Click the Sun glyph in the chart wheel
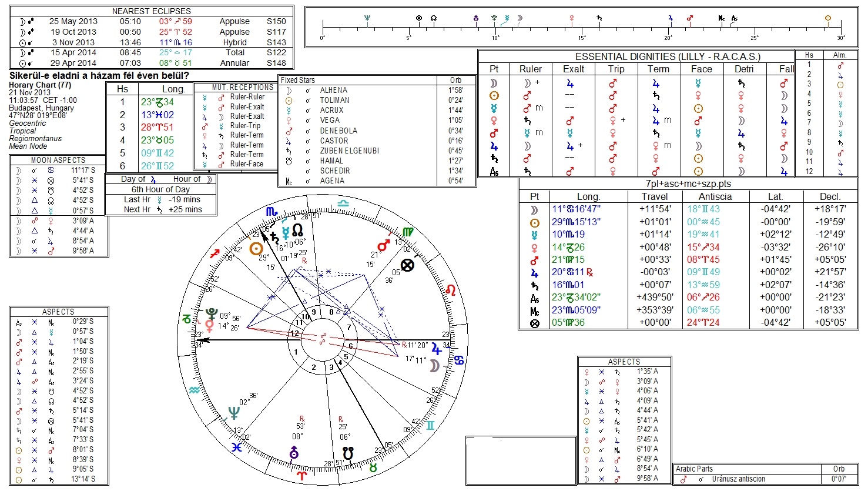The height and width of the screenshot is (491, 868). (256, 248)
